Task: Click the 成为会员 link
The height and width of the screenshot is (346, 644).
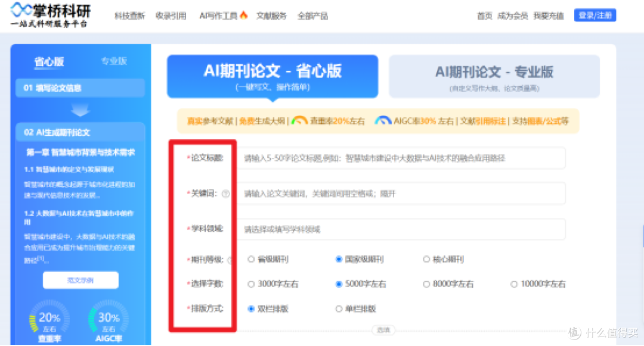Action: point(513,16)
